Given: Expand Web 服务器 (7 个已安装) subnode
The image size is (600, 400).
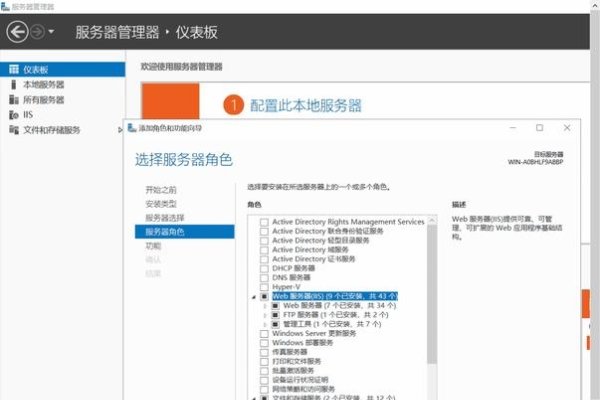Looking at the screenshot, I should (x=265, y=306).
